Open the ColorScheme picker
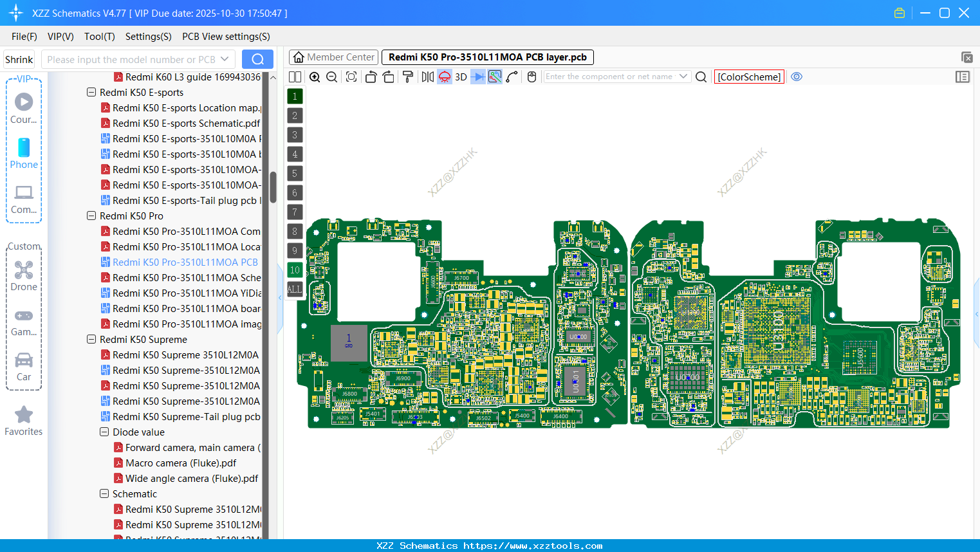This screenshot has width=980, height=552. [748, 77]
